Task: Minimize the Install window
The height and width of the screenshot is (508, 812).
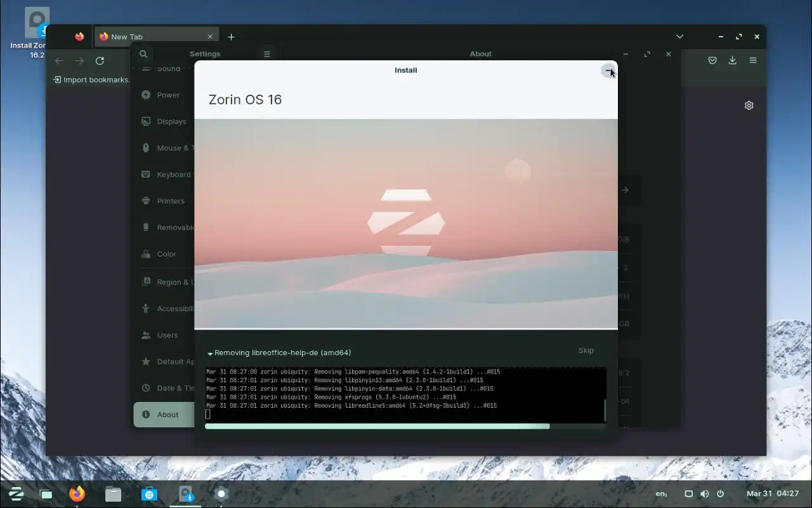Action: point(608,70)
